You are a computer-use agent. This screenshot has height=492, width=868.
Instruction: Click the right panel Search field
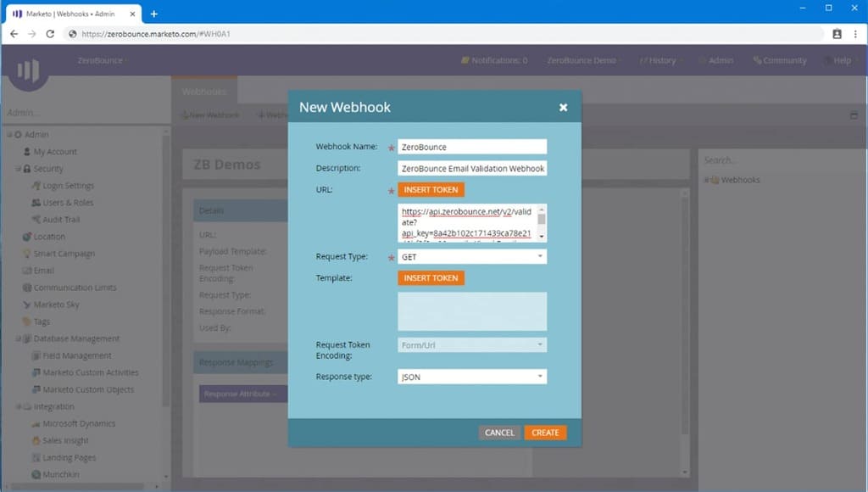pyautogui.click(x=778, y=160)
